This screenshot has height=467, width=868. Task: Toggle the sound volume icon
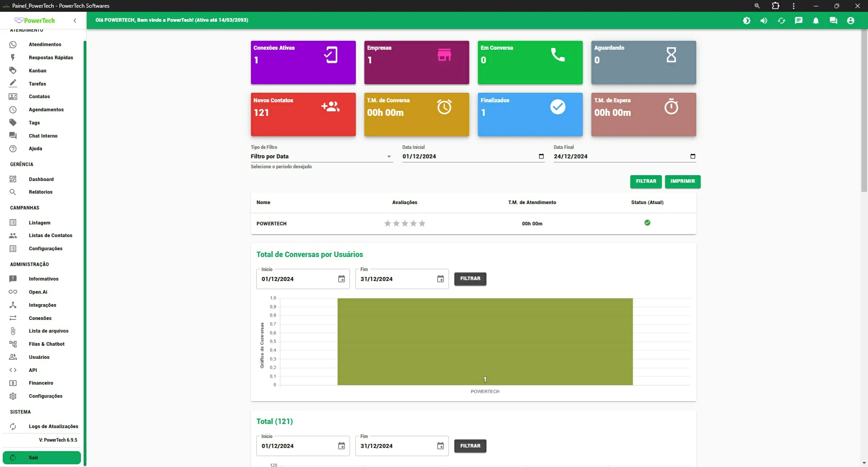(x=764, y=21)
